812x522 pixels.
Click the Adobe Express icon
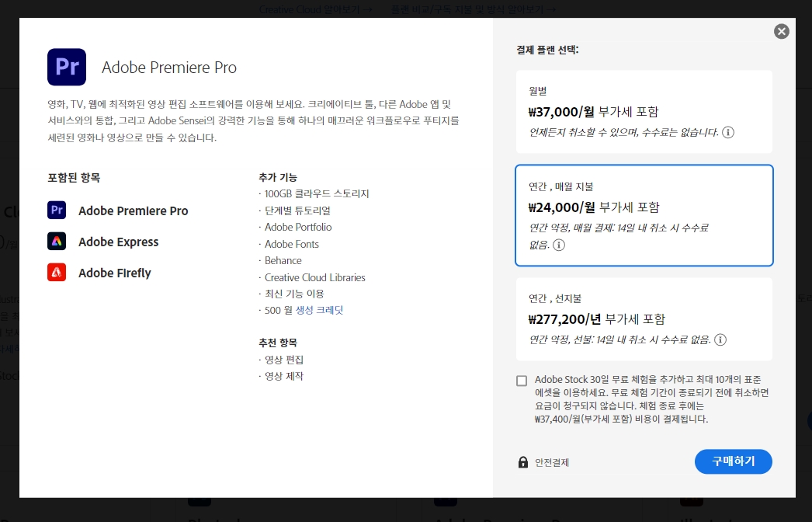[57, 241]
